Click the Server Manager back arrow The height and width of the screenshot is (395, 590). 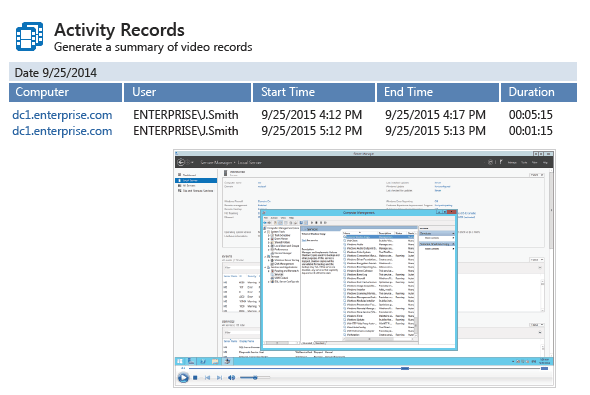pos(181,162)
